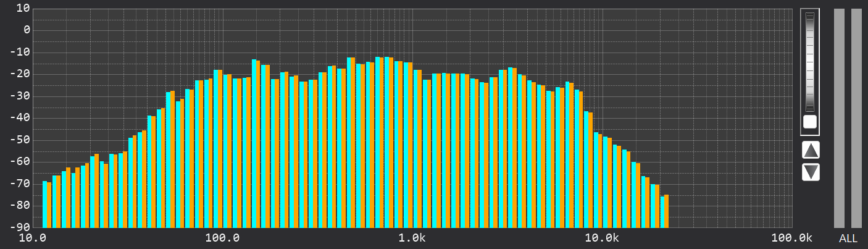Click the down arrow button
868x249 pixels.
click(x=811, y=172)
